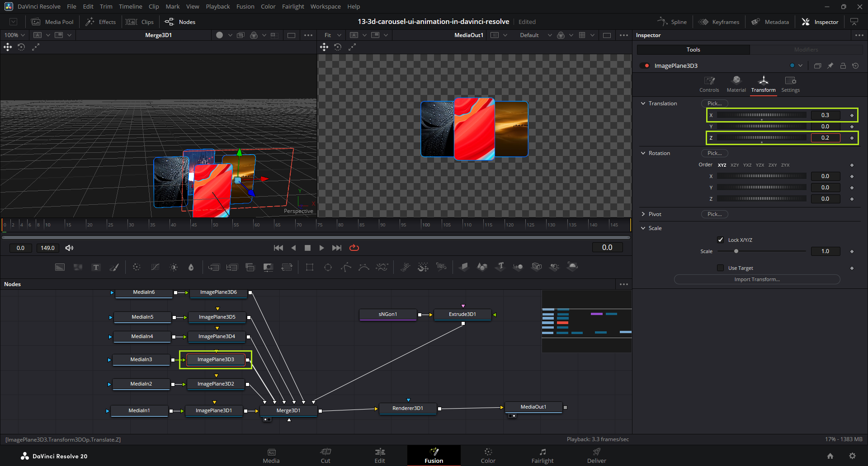
Task: Enable the Use Target checkbox
Action: [x=721, y=268]
